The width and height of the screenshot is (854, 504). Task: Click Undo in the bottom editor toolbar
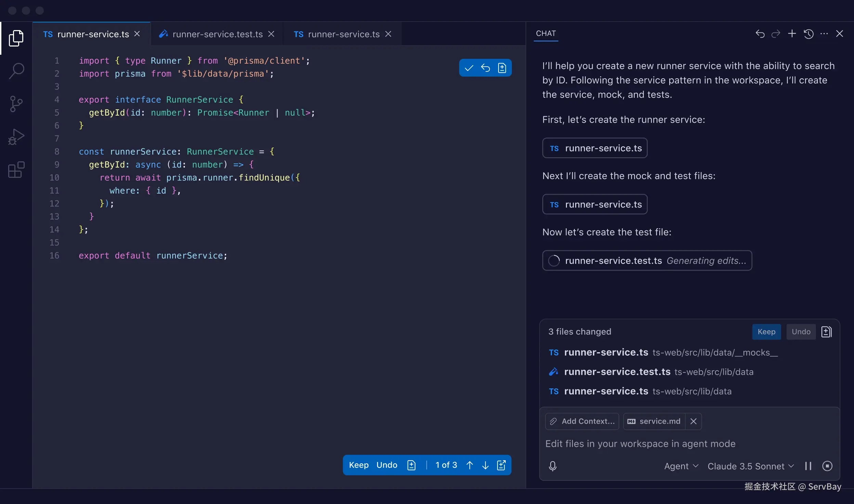[x=387, y=465]
